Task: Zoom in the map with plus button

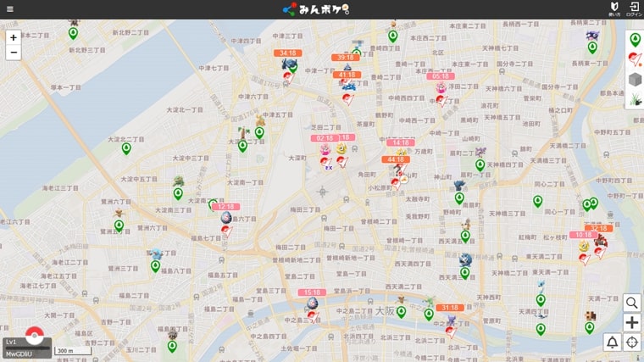Action: pos(14,38)
